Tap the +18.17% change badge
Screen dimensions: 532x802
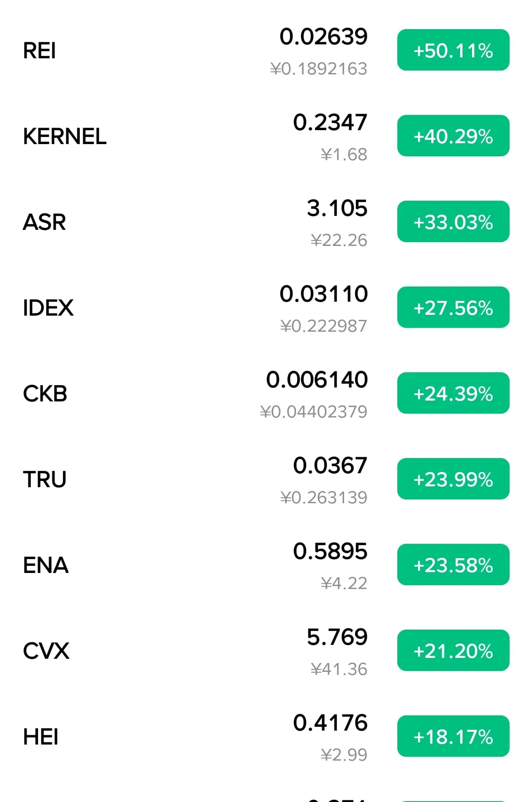pos(453,737)
